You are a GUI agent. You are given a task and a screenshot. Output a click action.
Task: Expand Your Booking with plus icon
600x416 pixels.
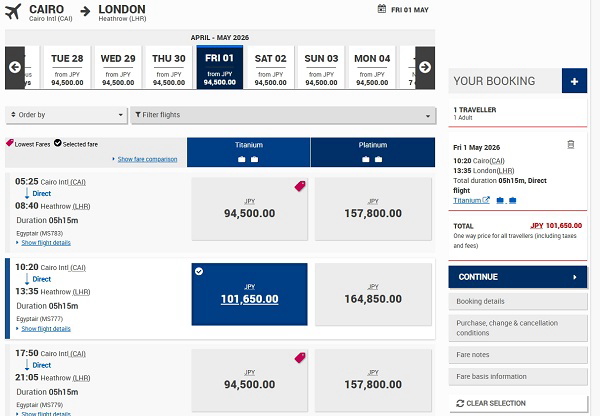(x=574, y=81)
